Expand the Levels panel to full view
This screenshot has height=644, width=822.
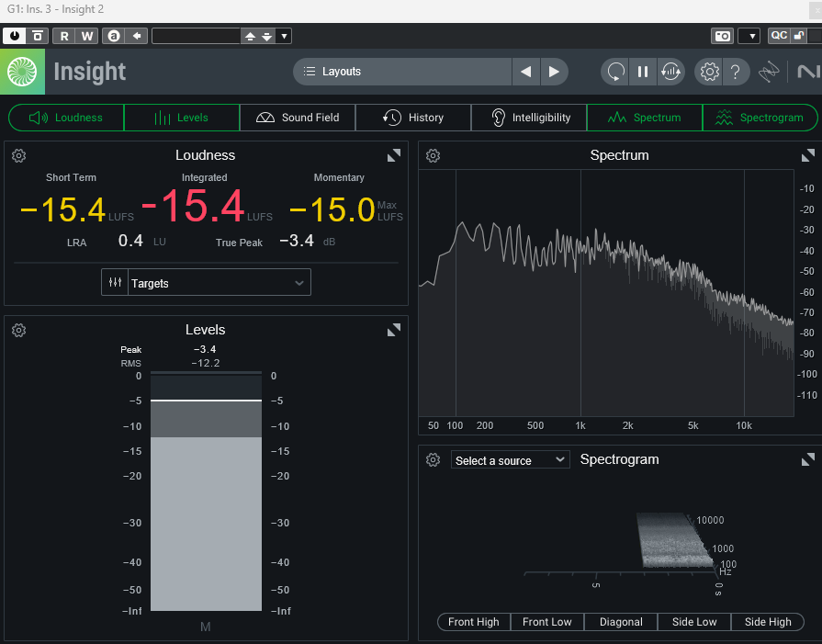394,330
